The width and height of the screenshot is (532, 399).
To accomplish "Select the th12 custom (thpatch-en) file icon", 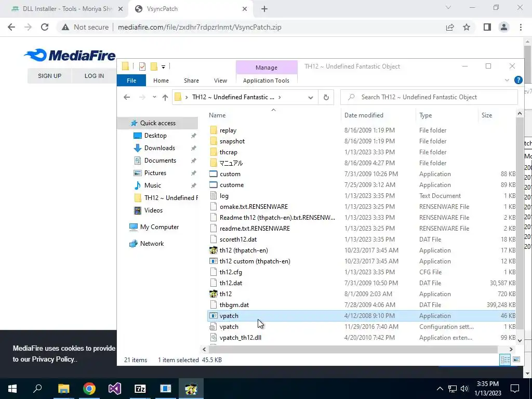I will click(214, 261).
